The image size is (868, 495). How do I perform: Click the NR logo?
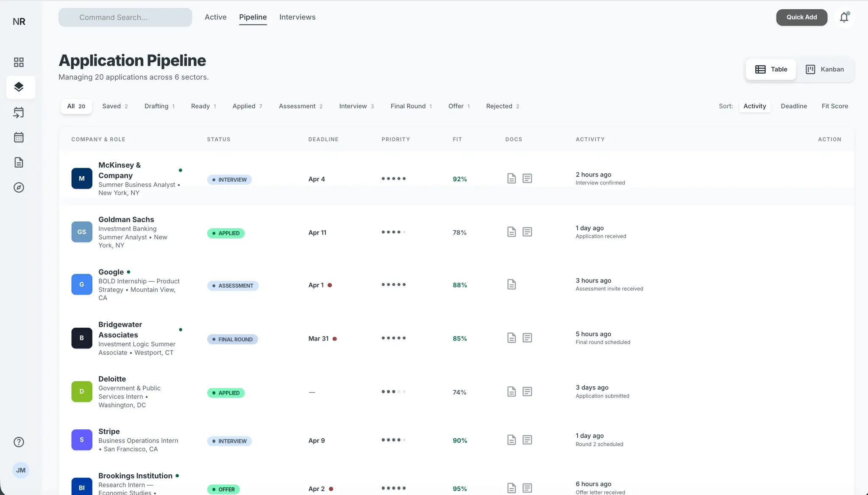(x=19, y=22)
